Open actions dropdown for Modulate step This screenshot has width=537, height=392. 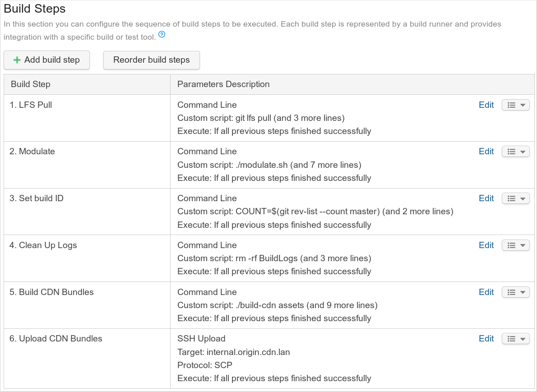(515, 152)
